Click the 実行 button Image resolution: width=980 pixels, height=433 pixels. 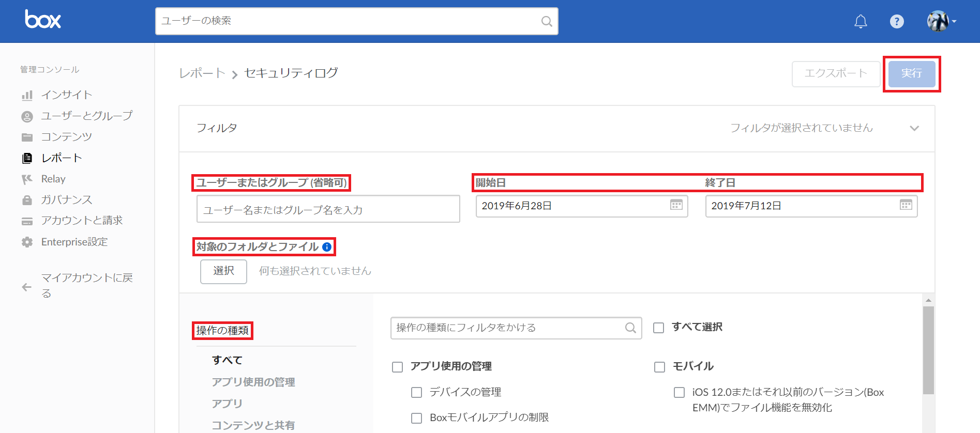tap(912, 74)
